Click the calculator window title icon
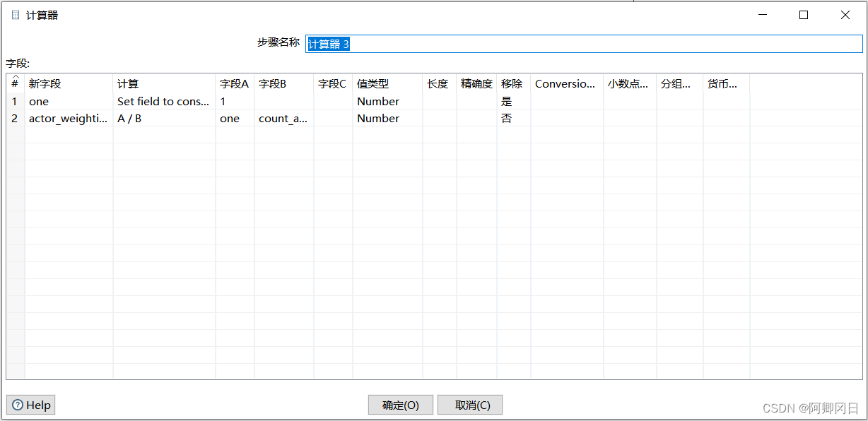The width and height of the screenshot is (868, 421). [x=16, y=15]
